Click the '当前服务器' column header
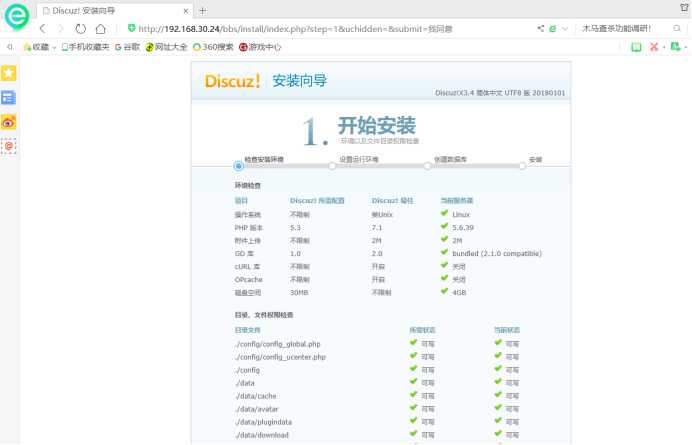 point(457,200)
